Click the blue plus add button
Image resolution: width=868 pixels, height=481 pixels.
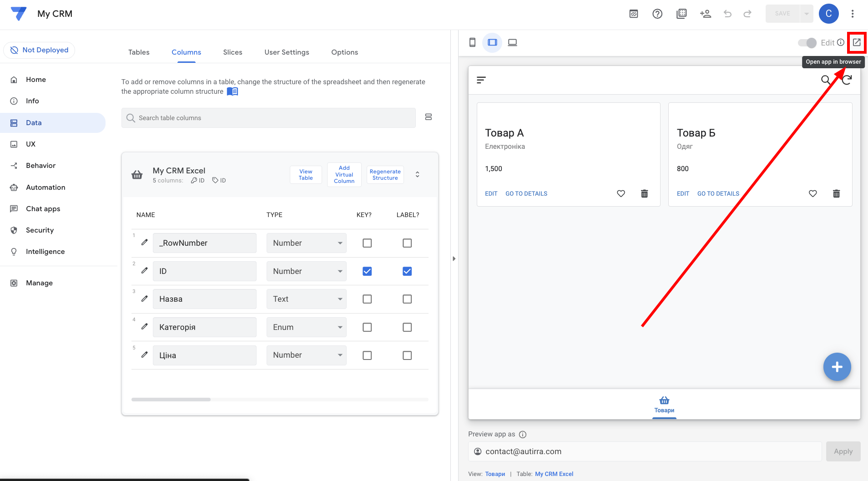837,367
